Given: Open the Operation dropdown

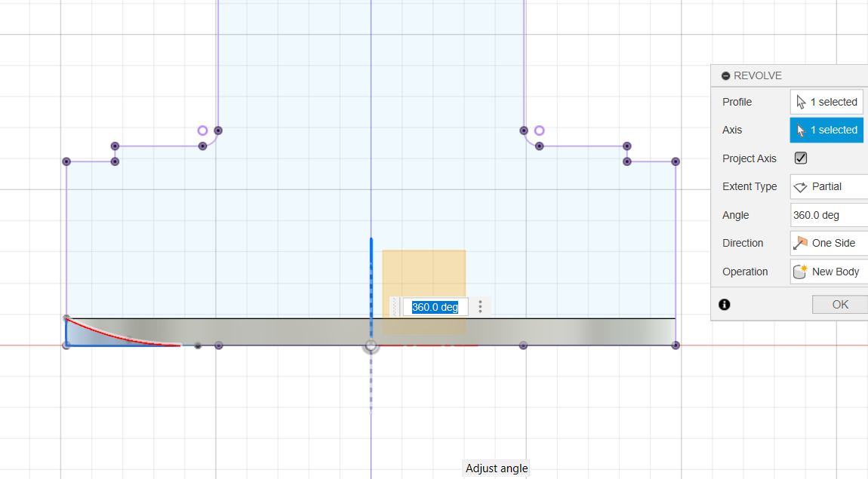Looking at the screenshot, I should (x=828, y=272).
